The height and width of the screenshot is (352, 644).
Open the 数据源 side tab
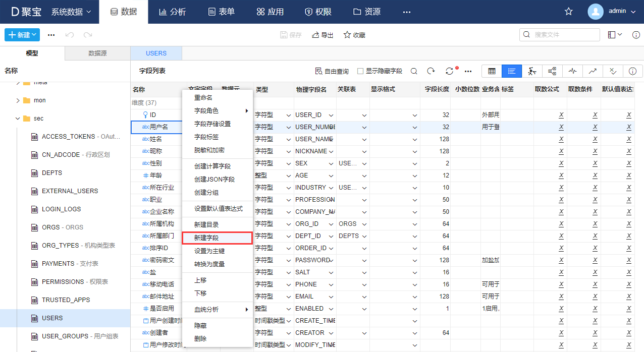(x=97, y=53)
